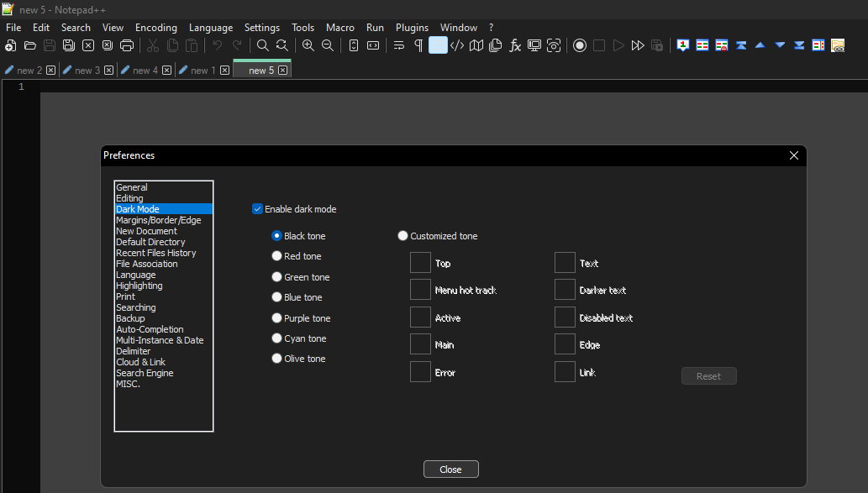The height and width of the screenshot is (493, 868).
Task: Toggle the Word wrap icon
Action: [399, 45]
